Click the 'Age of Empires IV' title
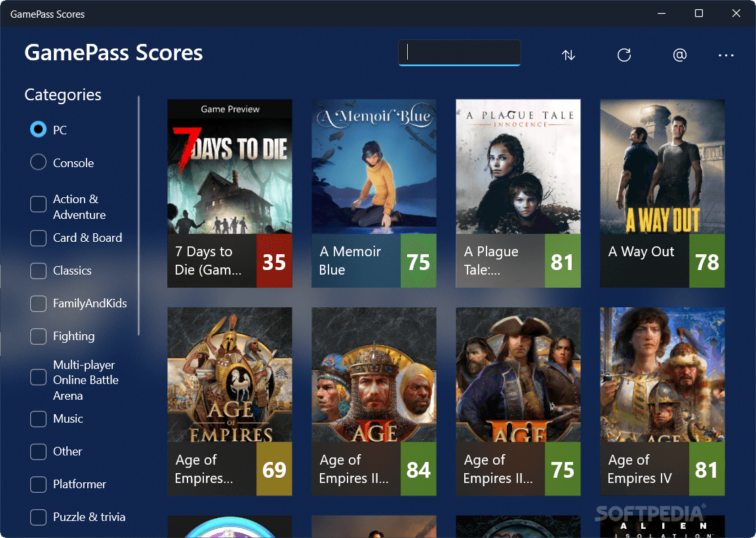756x538 pixels. pyautogui.click(x=639, y=469)
